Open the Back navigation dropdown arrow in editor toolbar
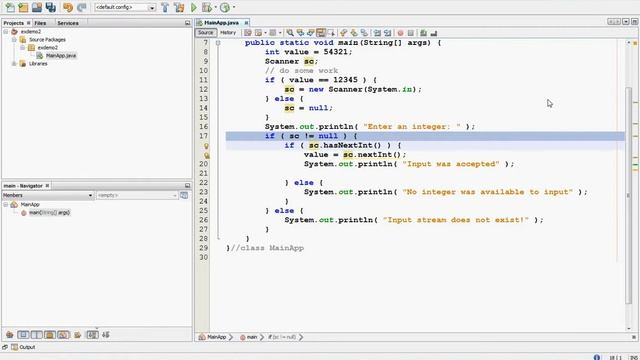Viewport: 640px width, 360px height. [265, 33]
